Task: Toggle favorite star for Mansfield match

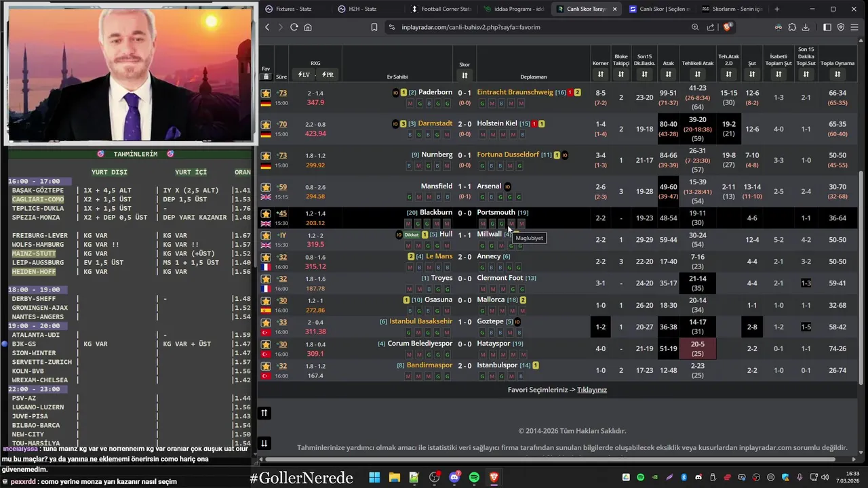Action: pos(266,187)
